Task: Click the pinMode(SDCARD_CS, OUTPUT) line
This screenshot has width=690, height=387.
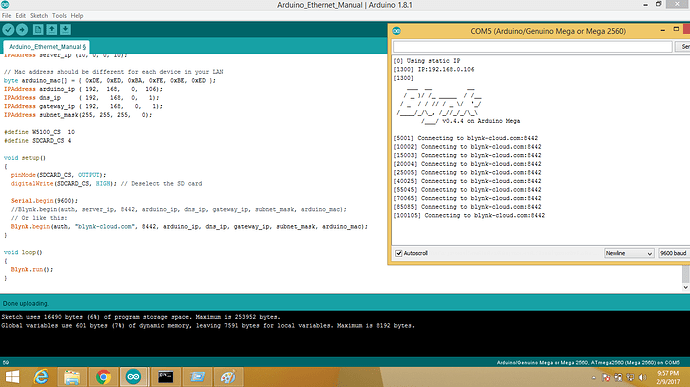Action: pyautogui.click(x=59, y=175)
